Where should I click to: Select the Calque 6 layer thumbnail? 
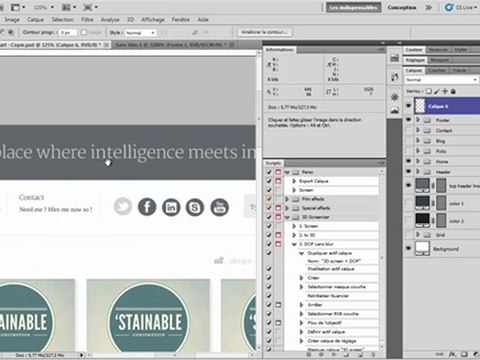click(x=420, y=106)
